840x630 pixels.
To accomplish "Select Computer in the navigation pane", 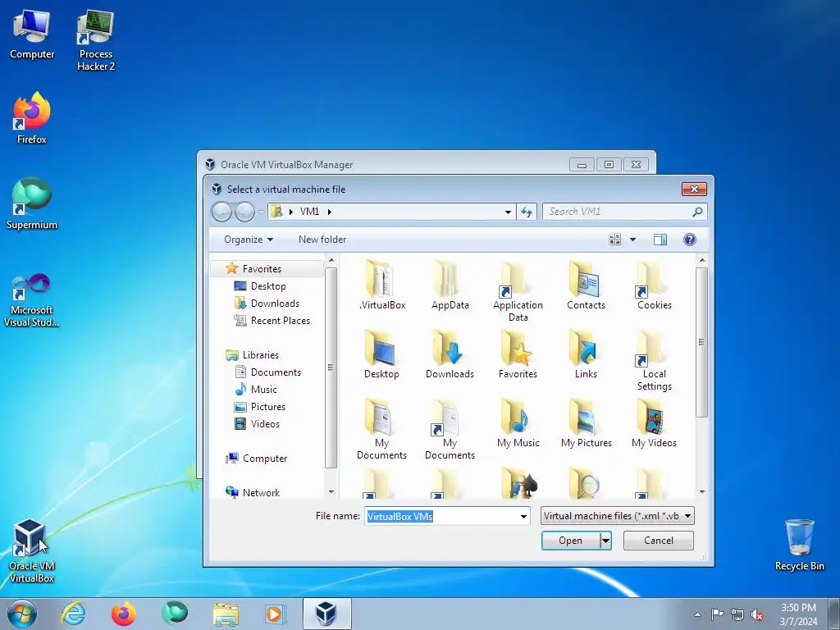I will click(x=257, y=459).
